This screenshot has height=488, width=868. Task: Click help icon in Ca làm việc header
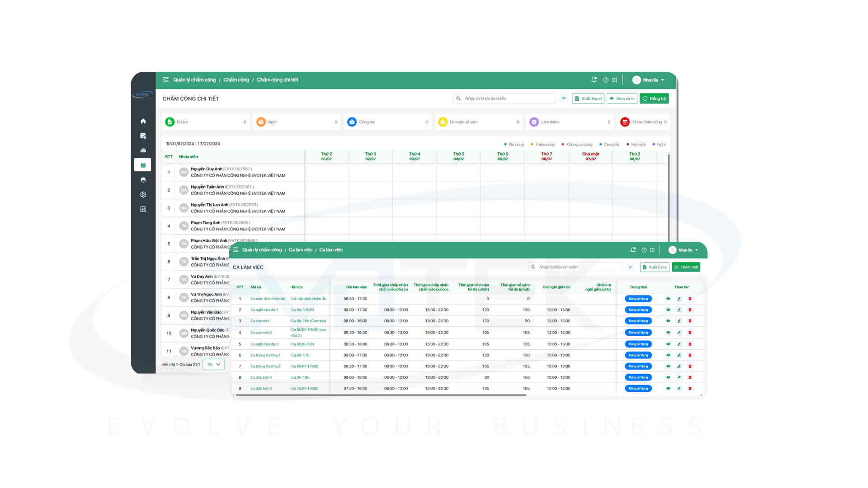[644, 250]
